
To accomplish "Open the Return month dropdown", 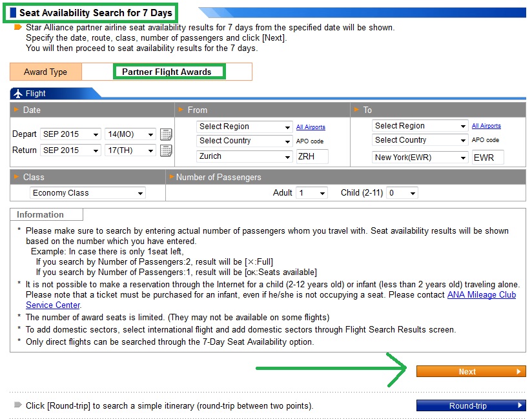I will click(x=70, y=150).
